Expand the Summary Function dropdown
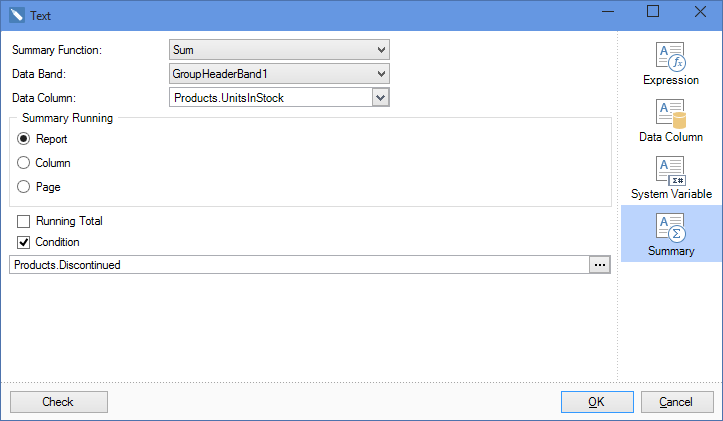 click(x=279, y=50)
